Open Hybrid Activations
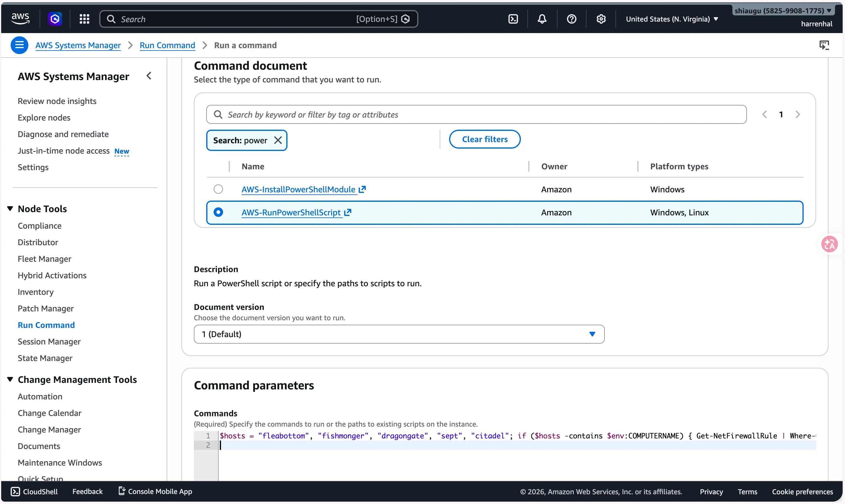This screenshot has width=845, height=504. [x=52, y=275]
